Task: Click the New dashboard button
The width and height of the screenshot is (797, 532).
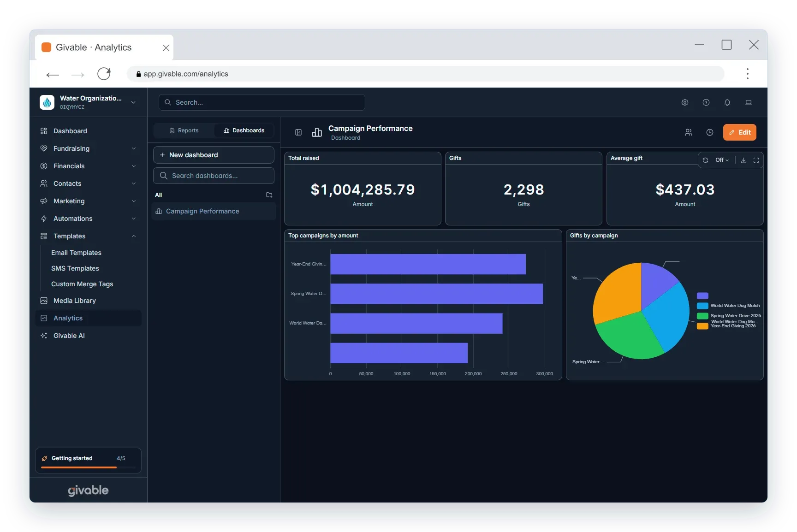Action: click(x=214, y=155)
